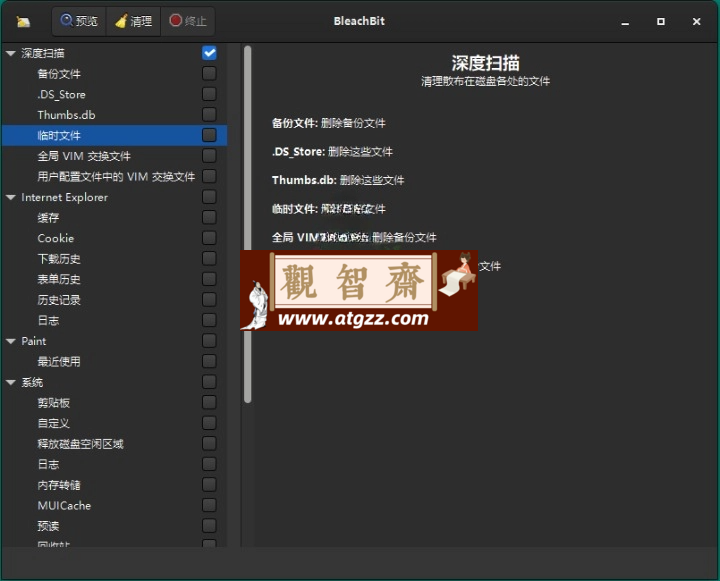Open the BleachBit application menu icon
This screenshot has width=720, height=581.
pos(23,21)
